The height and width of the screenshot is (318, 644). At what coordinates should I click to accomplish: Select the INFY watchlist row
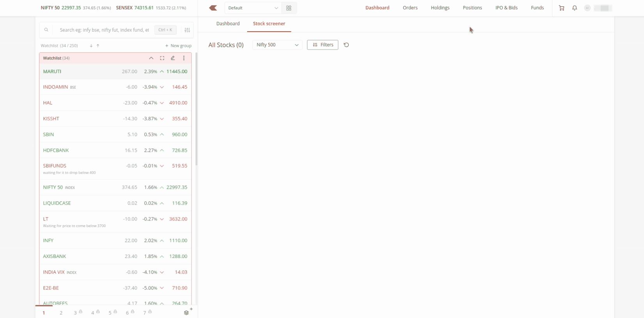115,241
